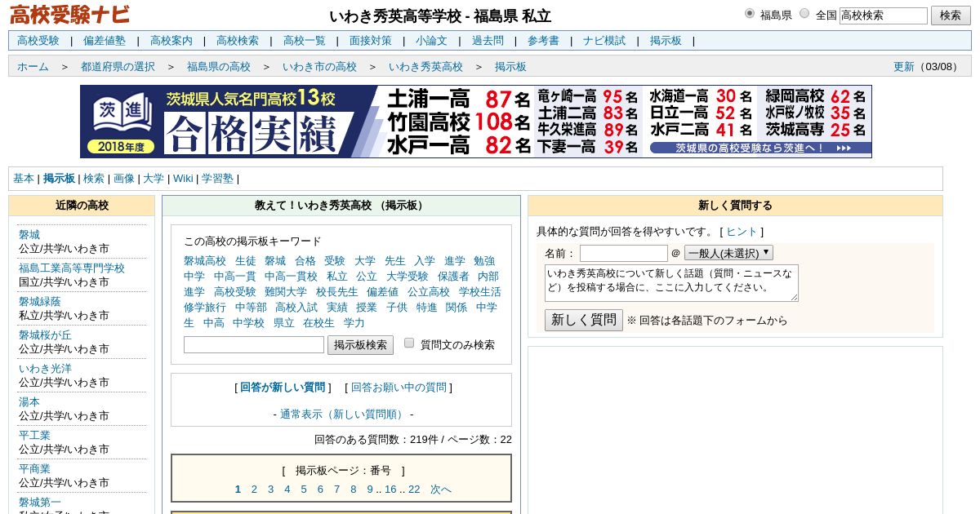
Task: Open 掲示板 item in top menu
Action: [x=666, y=41]
